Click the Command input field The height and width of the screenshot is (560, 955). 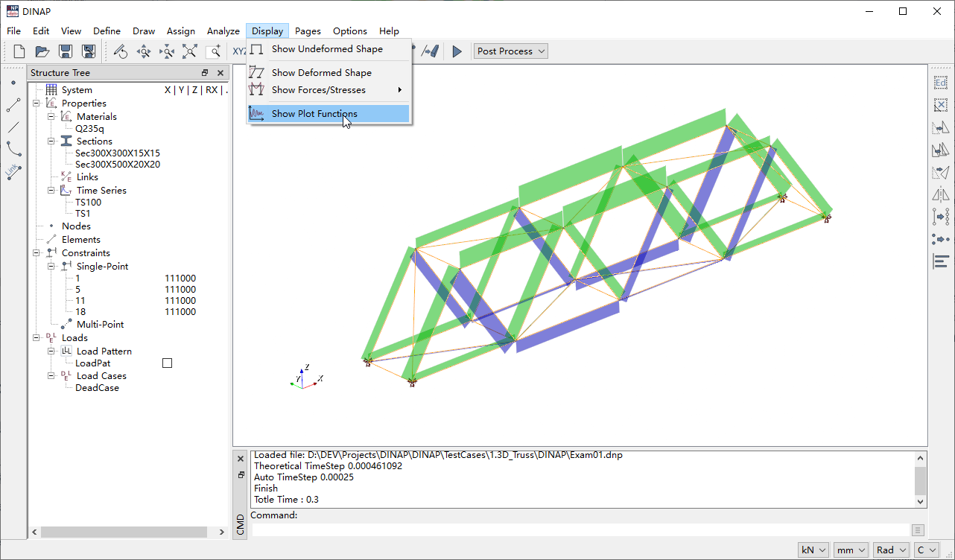pyautogui.click(x=581, y=530)
